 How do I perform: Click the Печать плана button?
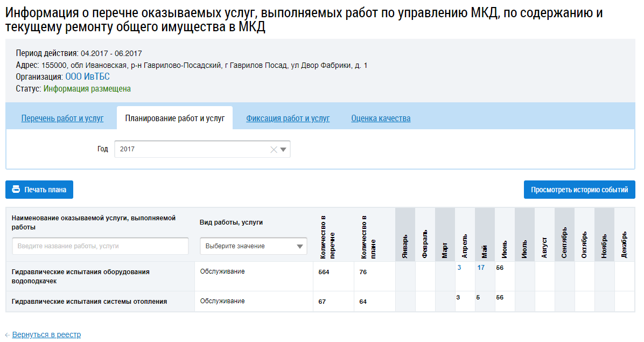39,190
